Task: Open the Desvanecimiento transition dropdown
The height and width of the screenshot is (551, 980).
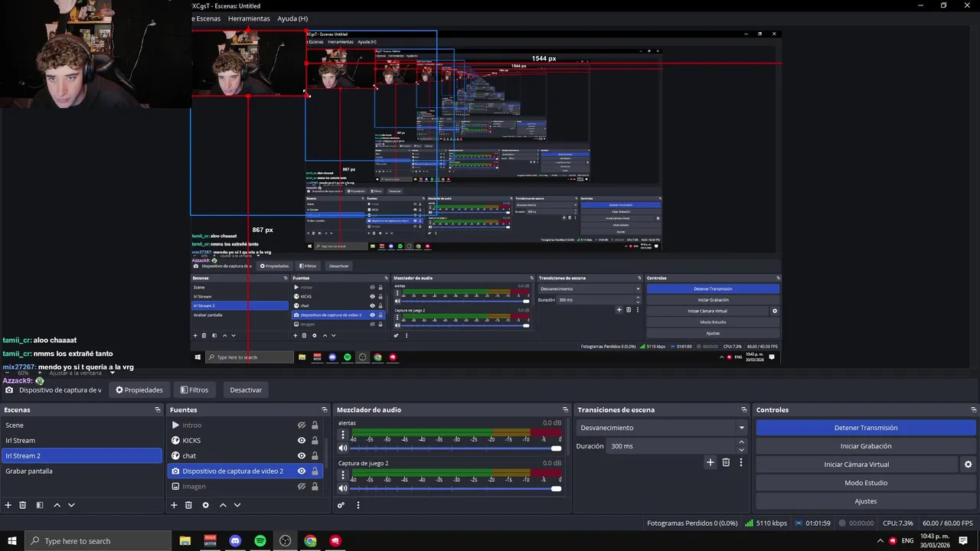Action: [x=662, y=428]
